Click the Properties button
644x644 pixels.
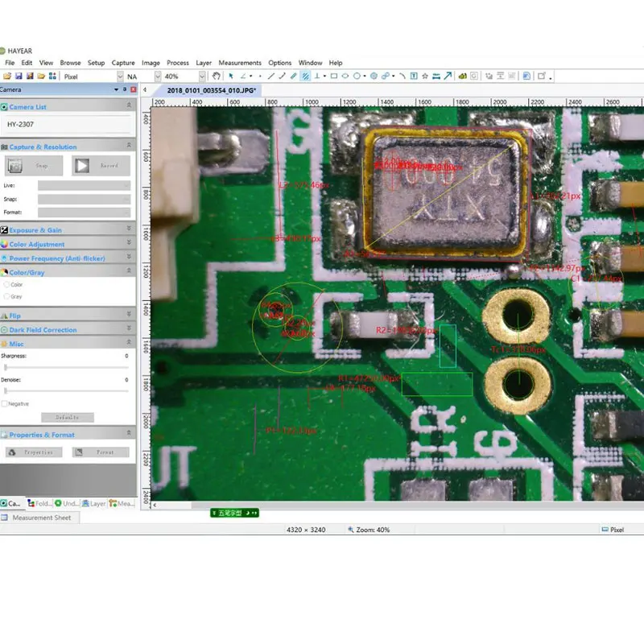tap(34, 452)
